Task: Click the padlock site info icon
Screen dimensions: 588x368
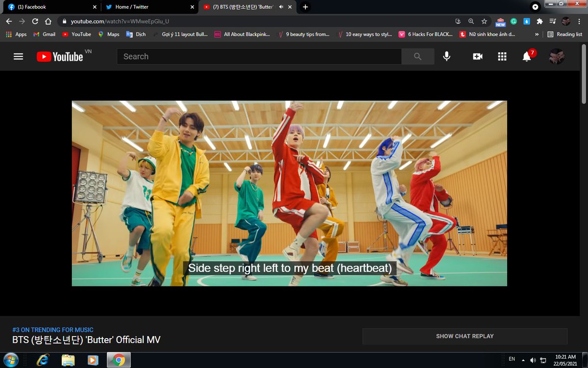Action: pyautogui.click(x=64, y=22)
